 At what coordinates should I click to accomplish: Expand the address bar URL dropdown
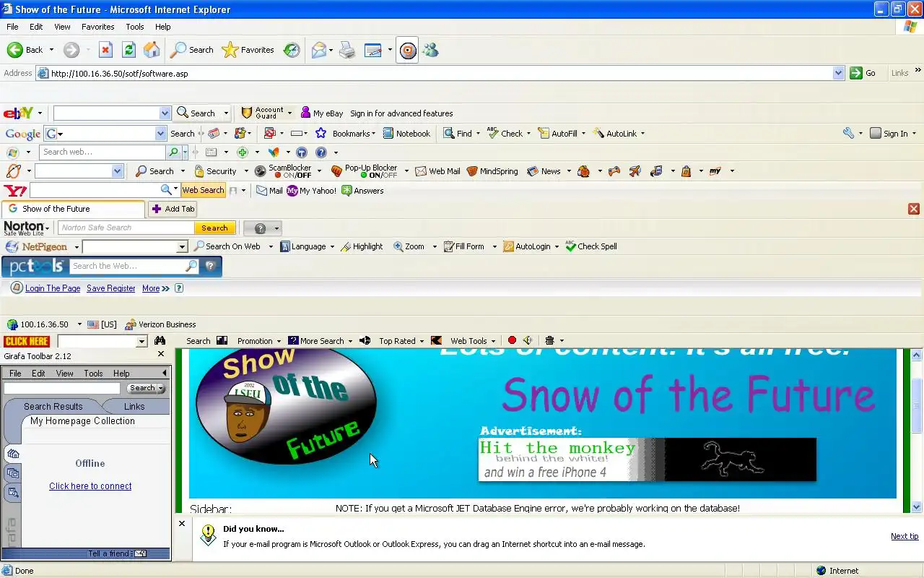pos(838,73)
